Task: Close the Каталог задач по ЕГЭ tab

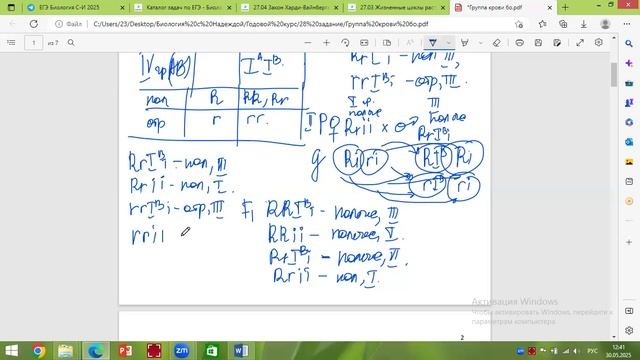Action: (229, 8)
